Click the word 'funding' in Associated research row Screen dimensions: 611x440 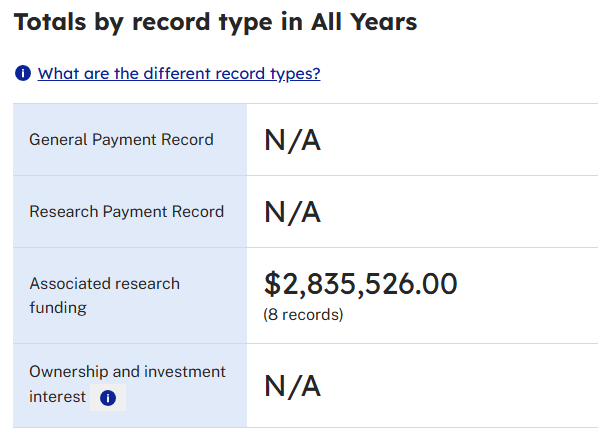coord(58,308)
